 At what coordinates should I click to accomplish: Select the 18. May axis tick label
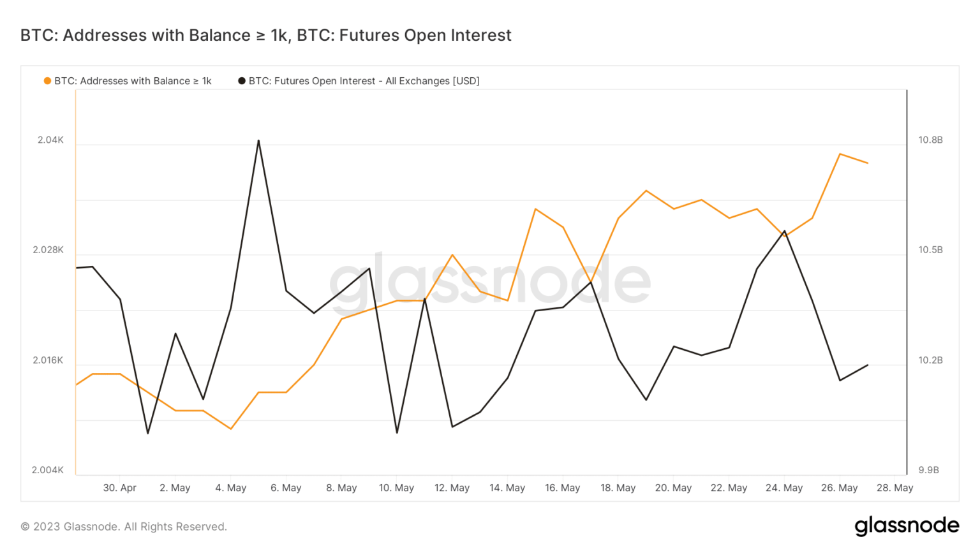pyautogui.click(x=618, y=488)
